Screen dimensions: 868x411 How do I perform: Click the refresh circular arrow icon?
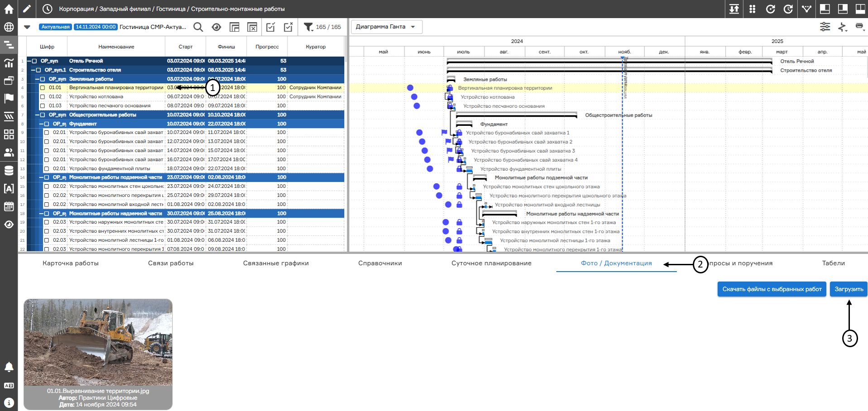click(x=770, y=9)
